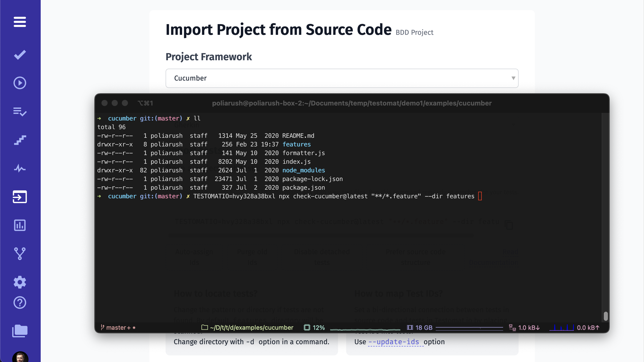Click the 'BDD Project' label

(x=414, y=33)
